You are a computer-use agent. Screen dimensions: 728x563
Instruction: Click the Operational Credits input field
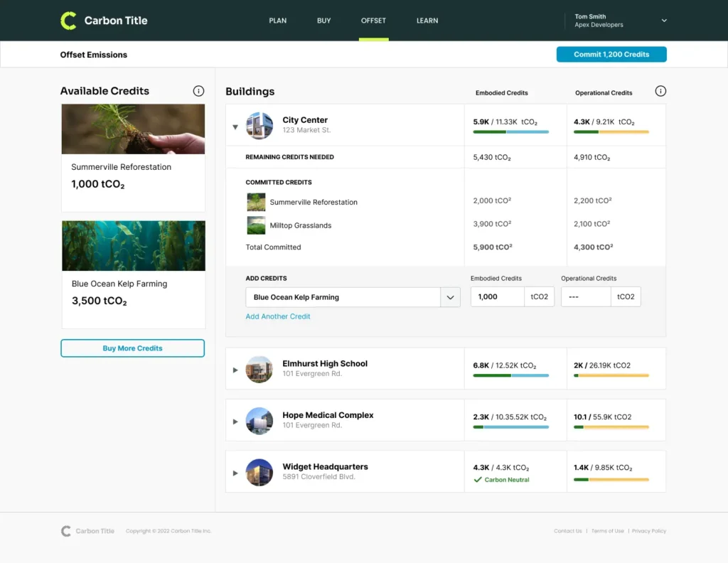tap(586, 297)
